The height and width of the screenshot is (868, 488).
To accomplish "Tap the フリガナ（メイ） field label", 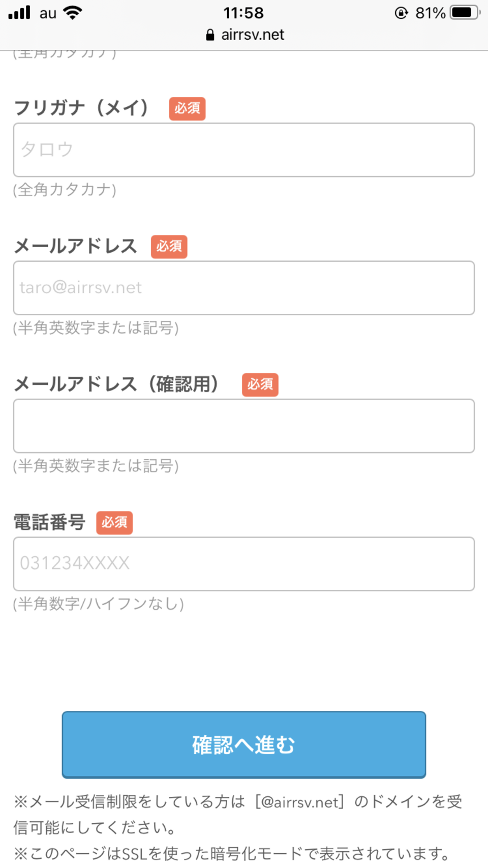I will pyautogui.click(x=81, y=108).
